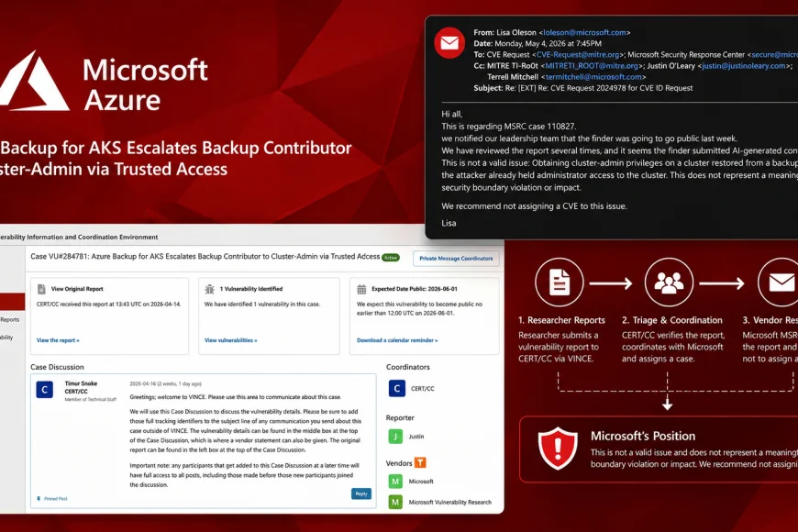
Task: Click the Vendor Response envelope circle icon
Action: pyautogui.click(x=779, y=283)
